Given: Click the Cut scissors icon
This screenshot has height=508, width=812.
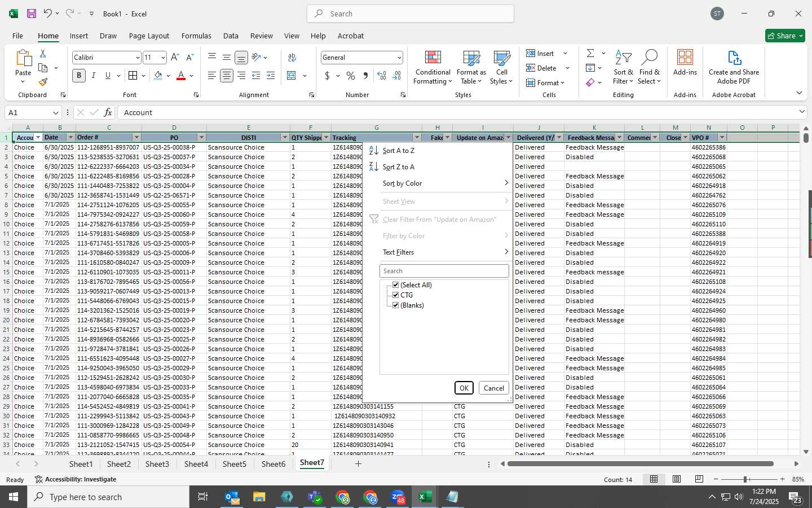Looking at the screenshot, I should pyautogui.click(x=43, y=54).
